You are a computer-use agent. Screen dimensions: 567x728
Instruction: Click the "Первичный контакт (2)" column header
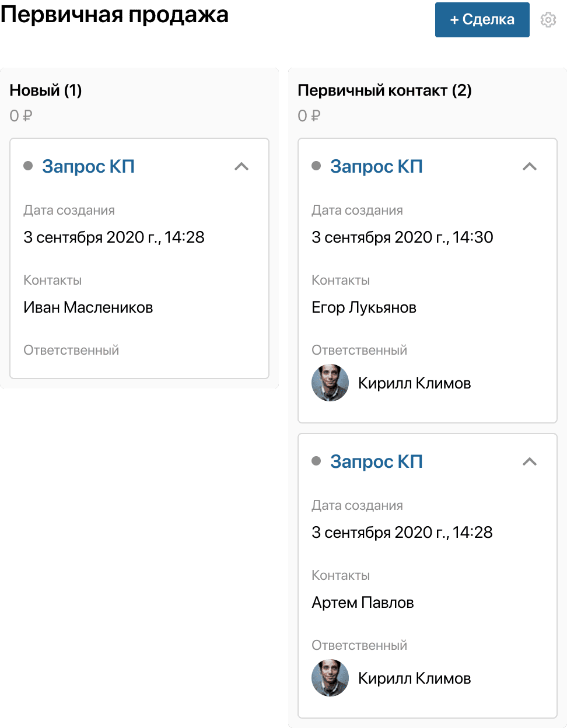pos(384,90)
